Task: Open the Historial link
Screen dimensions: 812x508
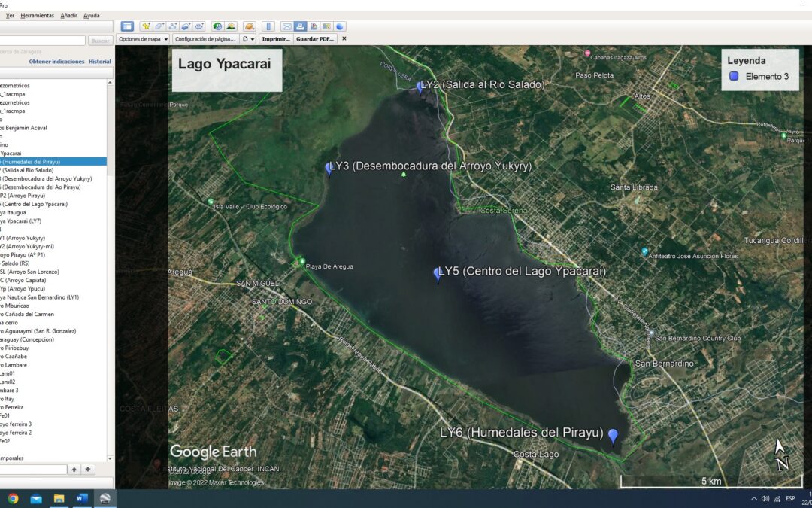Action: click(100, 61)
